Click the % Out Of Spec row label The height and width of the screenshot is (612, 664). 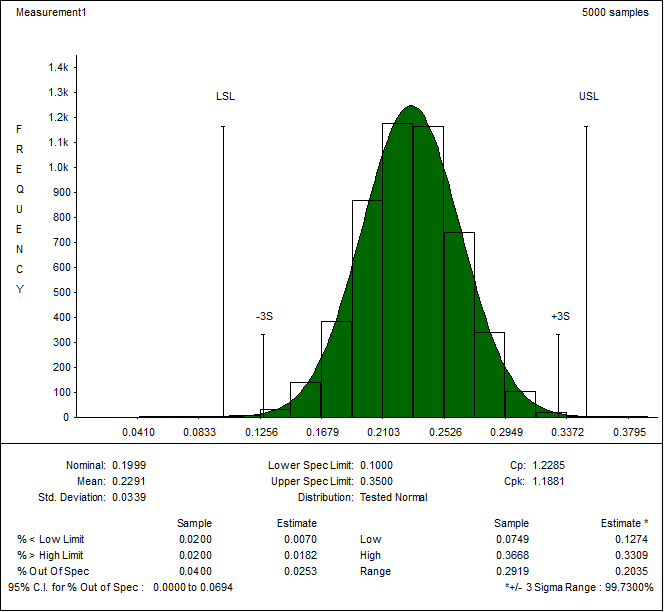(53, 571)
